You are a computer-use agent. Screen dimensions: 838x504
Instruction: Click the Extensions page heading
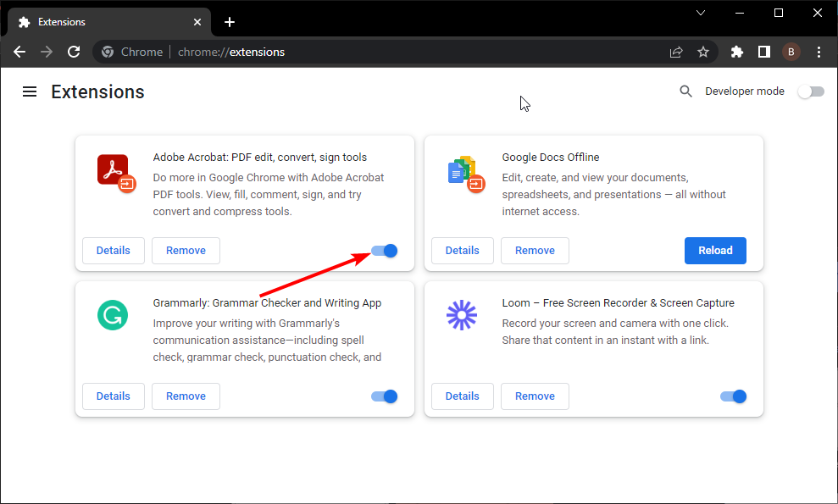[x=97, y=92]
